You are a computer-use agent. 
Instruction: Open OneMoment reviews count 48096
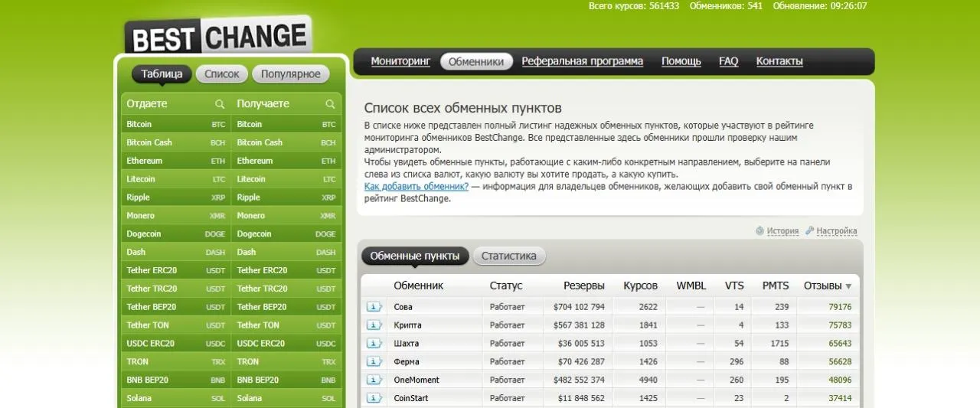coord(840,380)
